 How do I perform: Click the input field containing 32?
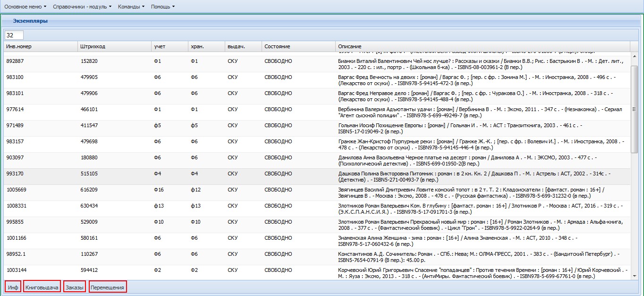[14, 35]
